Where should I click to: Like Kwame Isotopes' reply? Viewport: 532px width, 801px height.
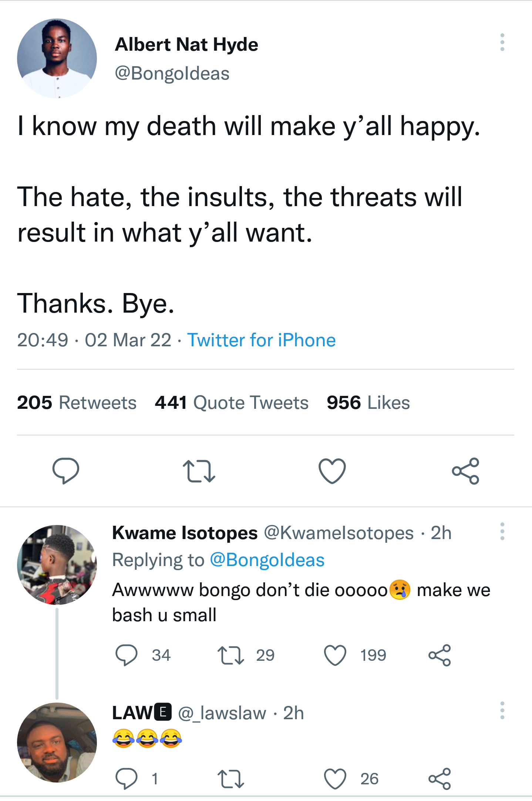(x=335, y=655)
